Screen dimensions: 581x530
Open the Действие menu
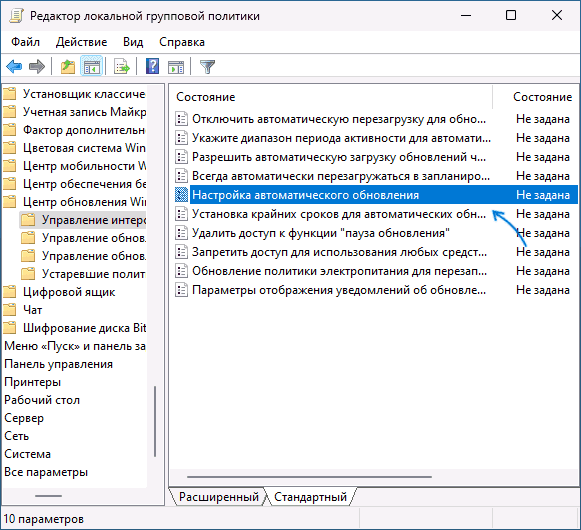point(82,42)
